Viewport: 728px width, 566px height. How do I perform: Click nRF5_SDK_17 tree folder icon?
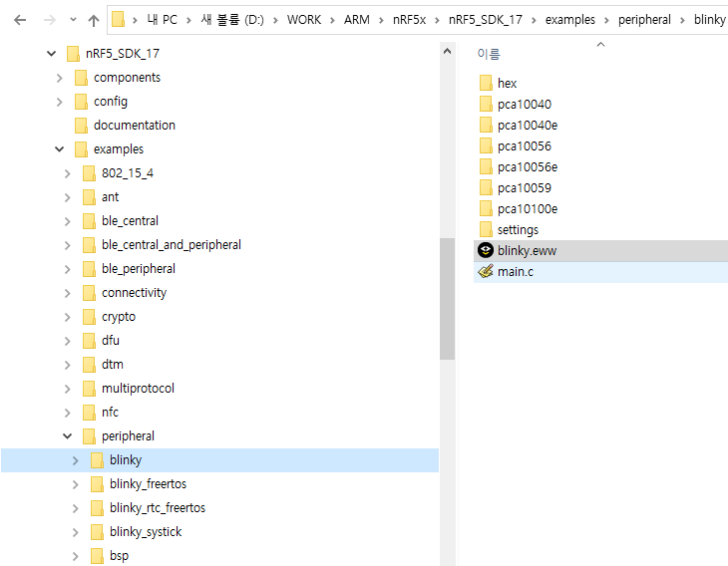[x=73, y=54]
